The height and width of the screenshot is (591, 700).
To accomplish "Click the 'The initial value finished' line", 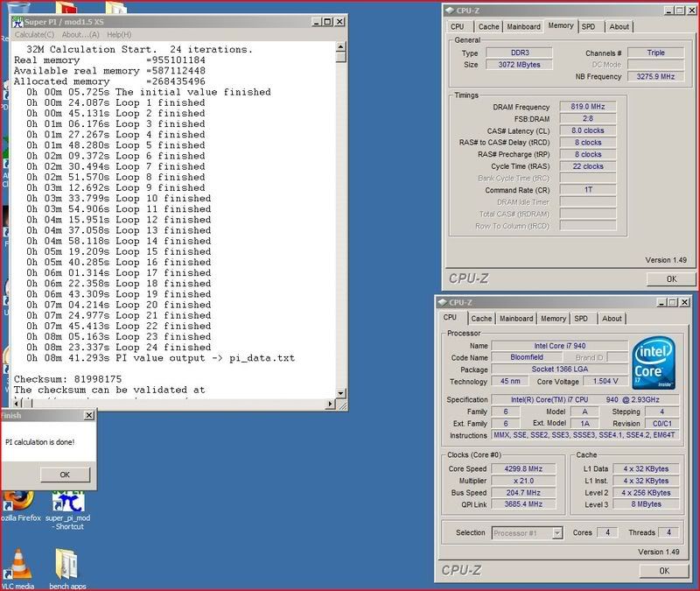I will [x=149, y=92].
